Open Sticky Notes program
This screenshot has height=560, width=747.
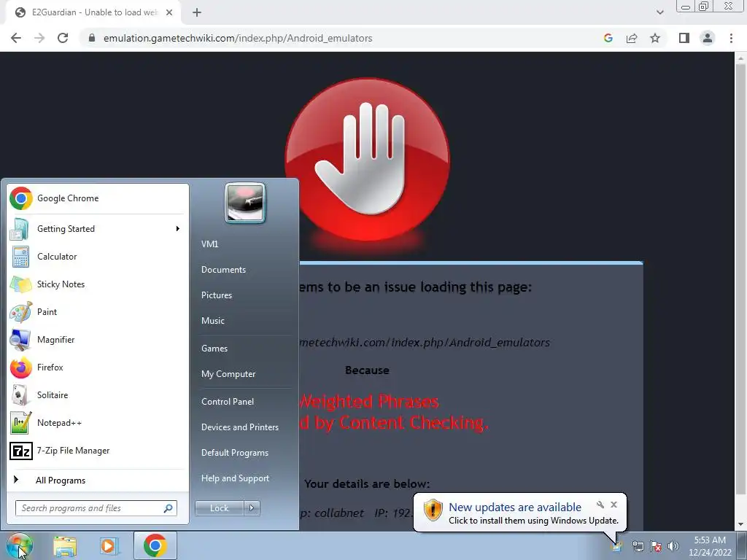98,284
